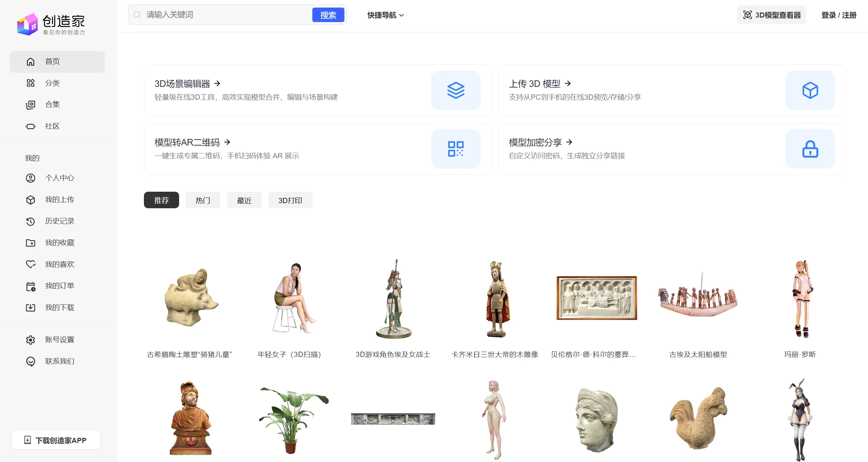Screen dimensions: 868x462
Task: Open 我的收藏 folder-star icon in sidebar
Action: 31,243
